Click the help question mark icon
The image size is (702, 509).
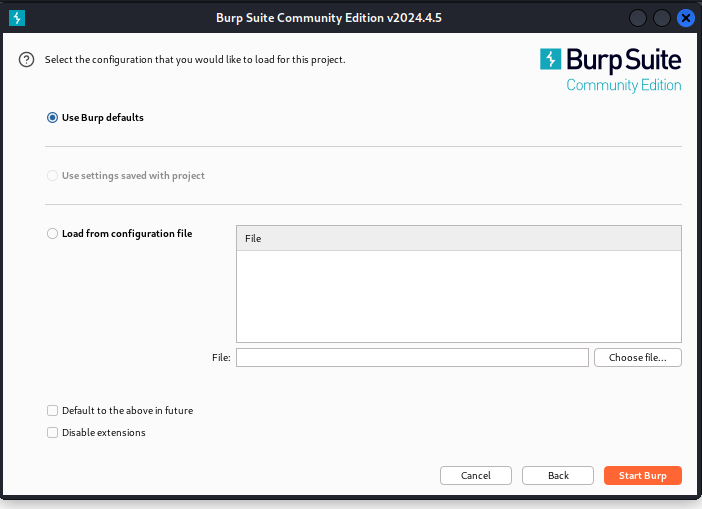(x=26, y=60)
